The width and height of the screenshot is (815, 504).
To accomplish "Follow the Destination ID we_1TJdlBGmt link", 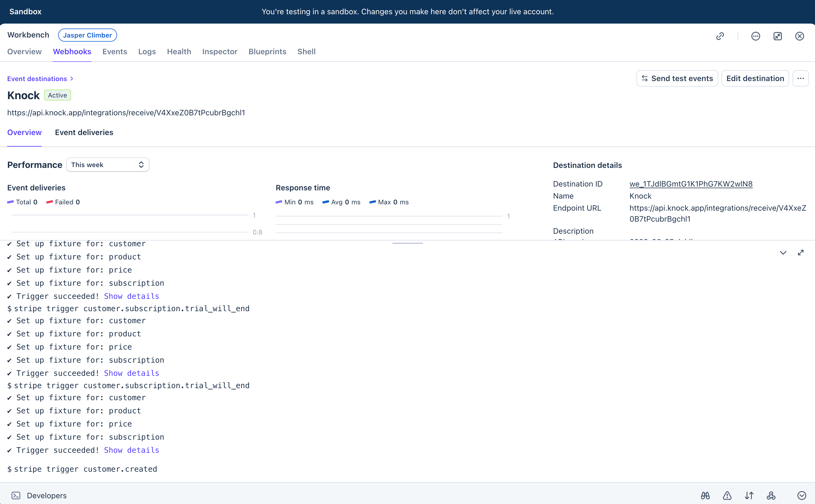I will point(691,184).
